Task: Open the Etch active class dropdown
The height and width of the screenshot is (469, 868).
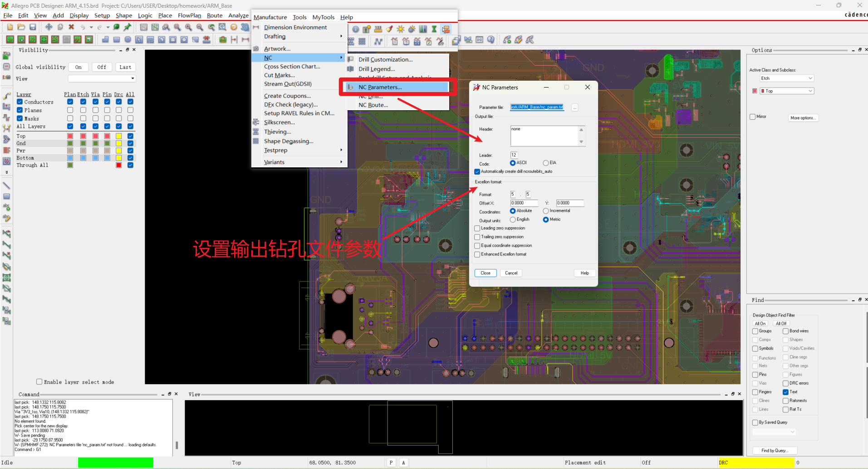Action: (787, 78)
